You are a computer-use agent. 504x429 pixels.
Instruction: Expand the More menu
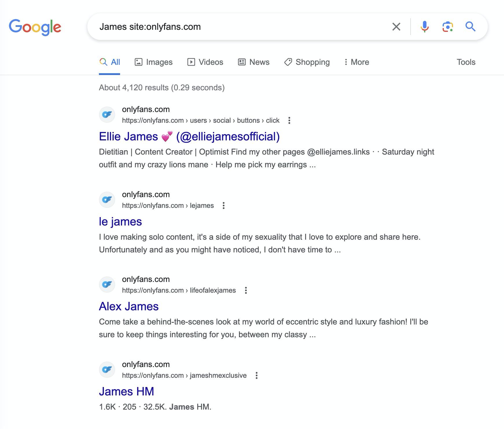click(356, 62)
